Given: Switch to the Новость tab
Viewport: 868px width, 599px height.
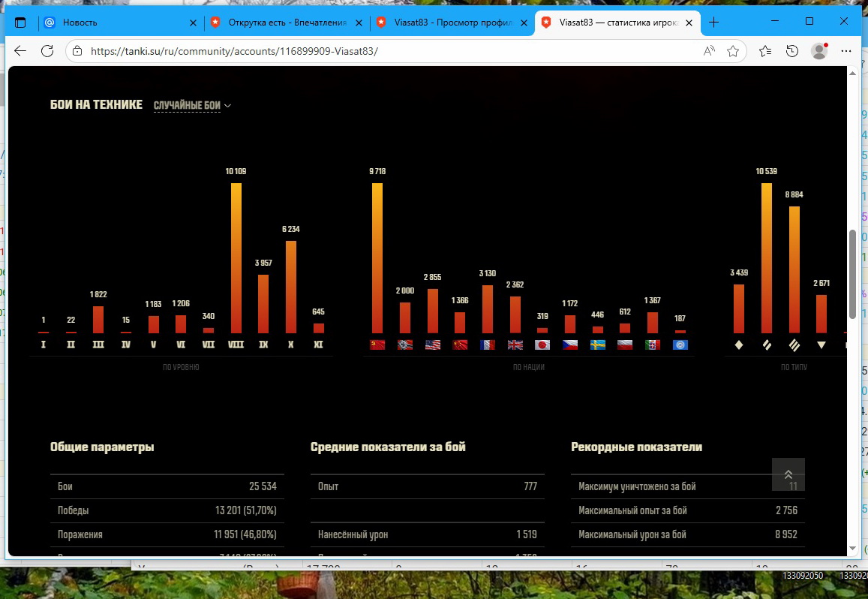Looking at the screenshot, I should (x=120, y=23).
